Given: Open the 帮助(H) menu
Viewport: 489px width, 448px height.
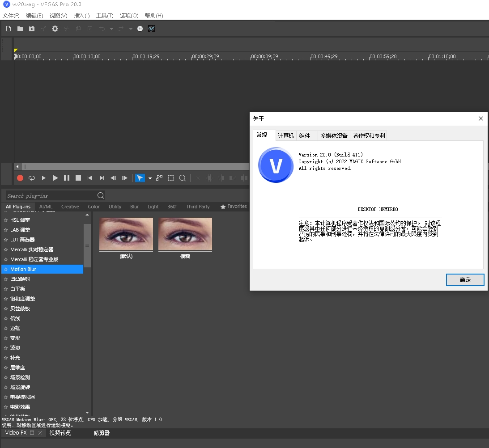Looking at the screenshot, I should 154,15.
